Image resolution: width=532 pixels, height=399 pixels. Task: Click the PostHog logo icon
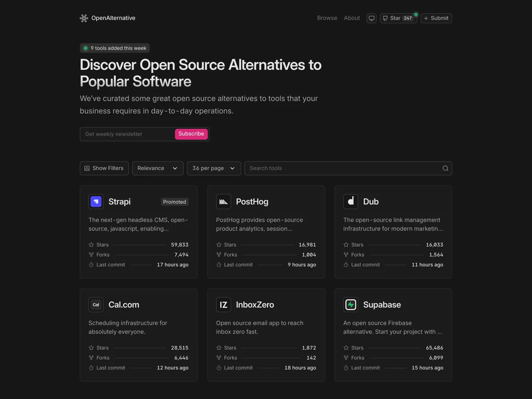[x=224, y=202]
